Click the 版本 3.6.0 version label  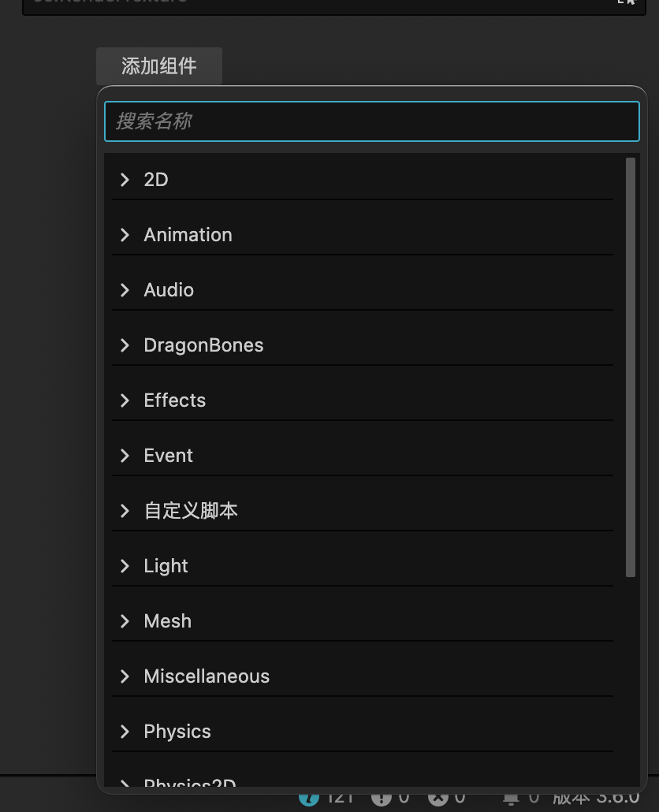pyautogui.click(x=595, y=798)
